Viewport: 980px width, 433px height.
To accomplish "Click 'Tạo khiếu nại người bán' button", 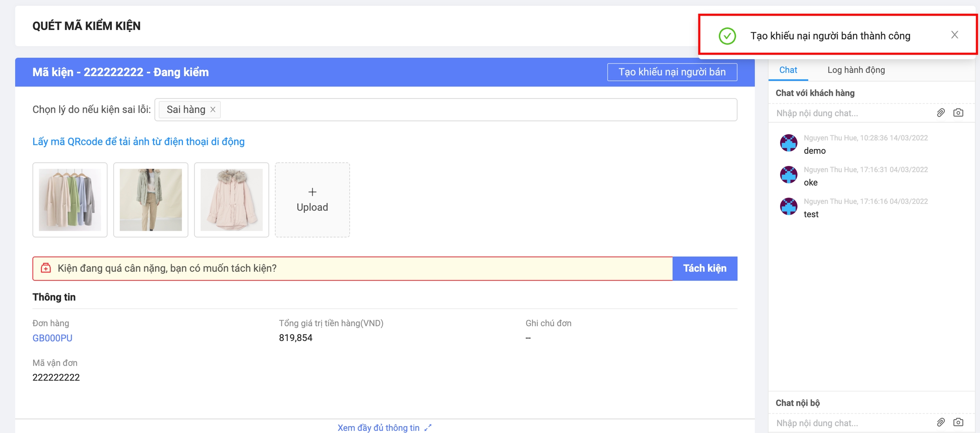I will [x=672, y=72].
